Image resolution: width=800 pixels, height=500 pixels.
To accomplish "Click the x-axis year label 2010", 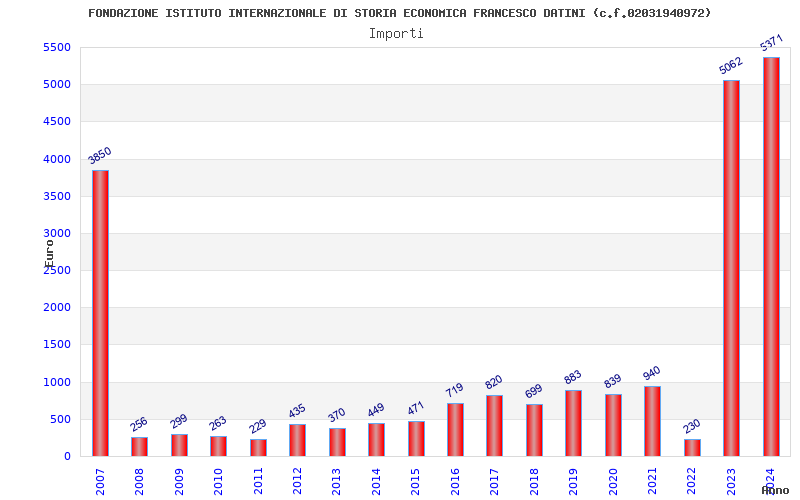I will pyautogui.click(x=218, y=482).
